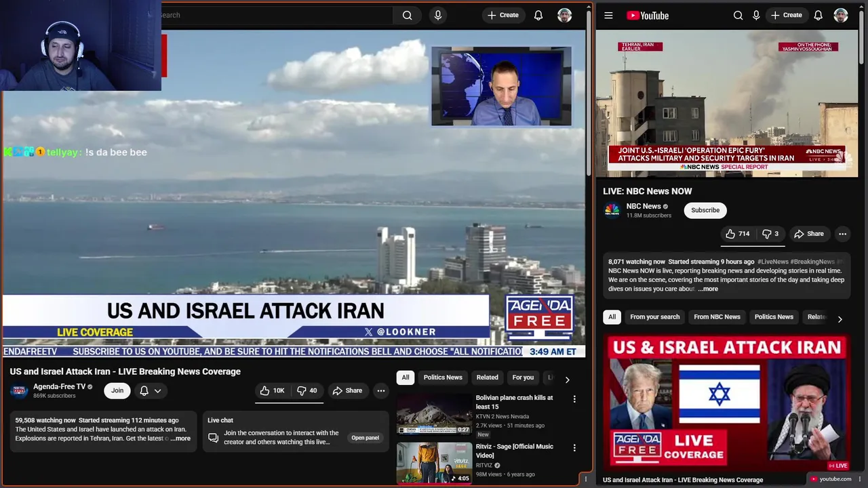Open hamburger menu in right YouTube window
This screenshot has height=488, width=868.
[608, 15]
